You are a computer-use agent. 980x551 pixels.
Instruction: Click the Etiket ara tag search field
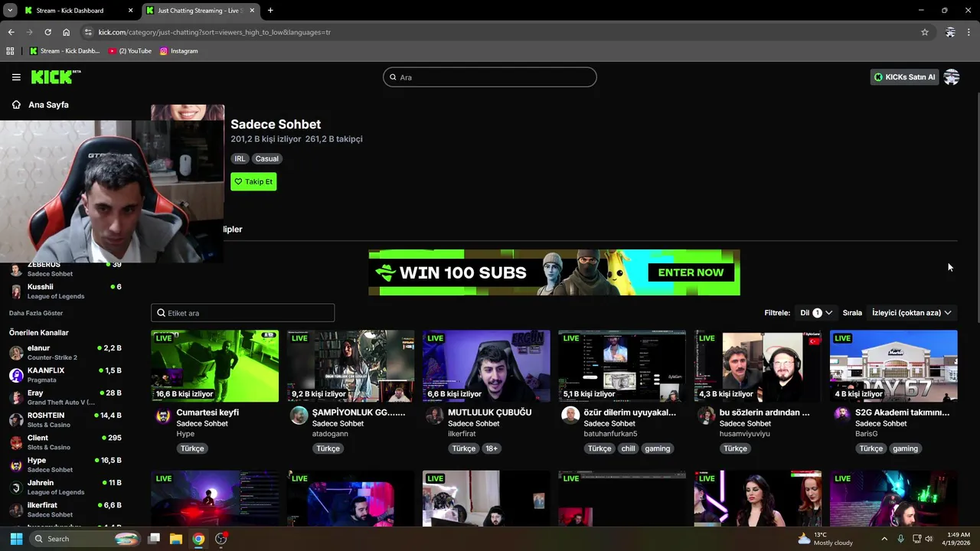243,313
